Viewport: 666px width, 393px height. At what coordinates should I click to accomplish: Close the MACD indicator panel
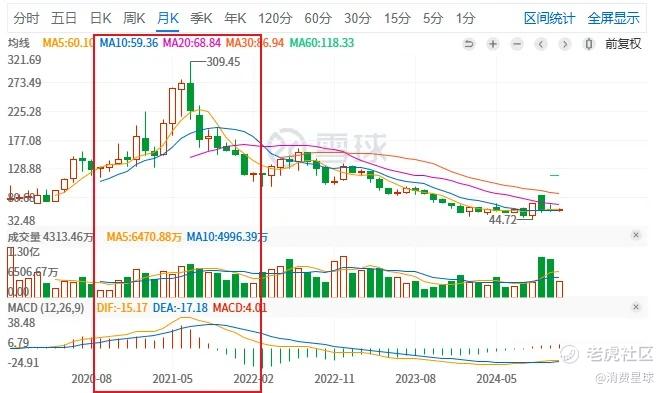click(636, 307)
